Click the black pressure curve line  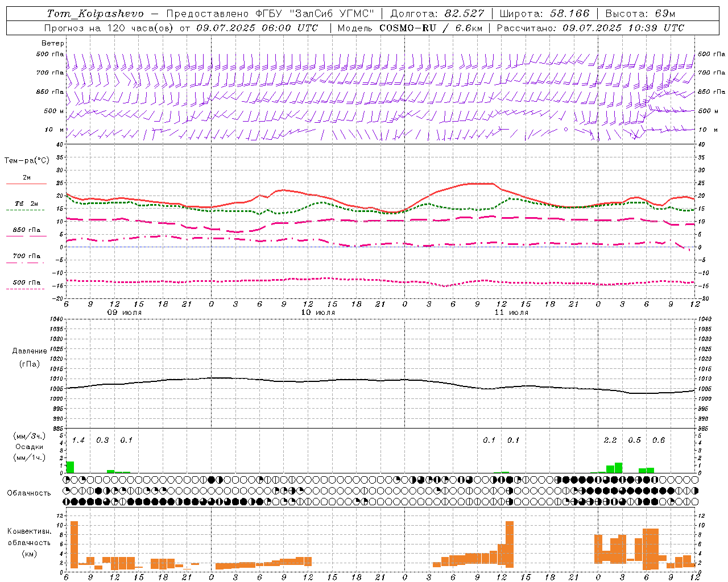pyautogui.click(x=381, y=380)
